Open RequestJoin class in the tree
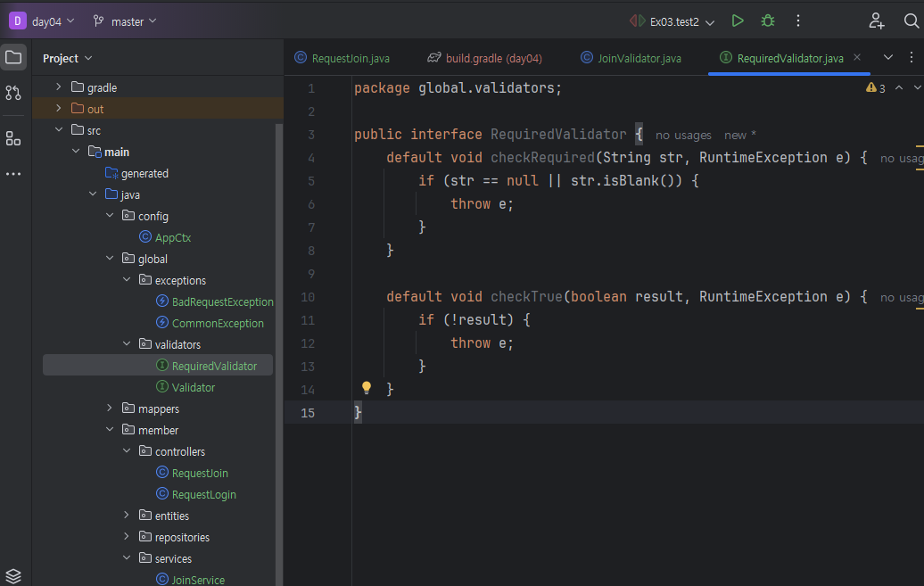Image resolution: width=924 pixels, height=586 pixels. (x=200, y=473)
